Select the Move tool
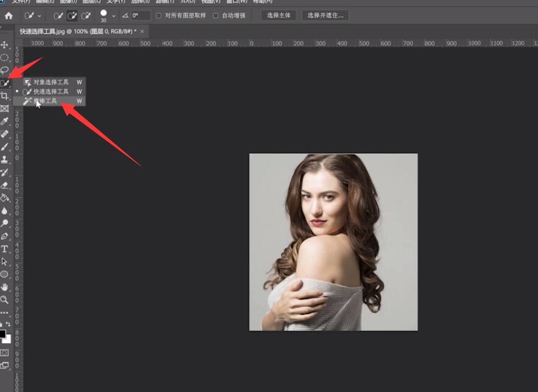The height and width of the screenshot is (392, 538). [x=4, y=44]
